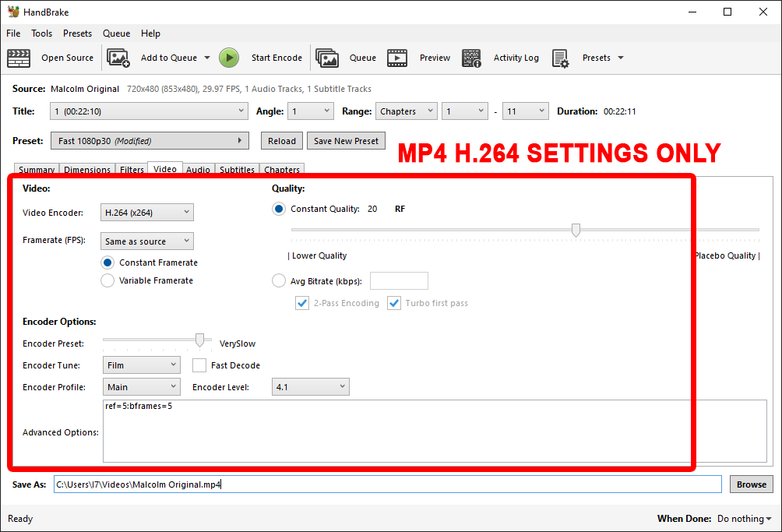Select Variable Framerate radio button
The width and height of the screenshot is (782, 532).
pyautogui.click(x=107, y=280)
